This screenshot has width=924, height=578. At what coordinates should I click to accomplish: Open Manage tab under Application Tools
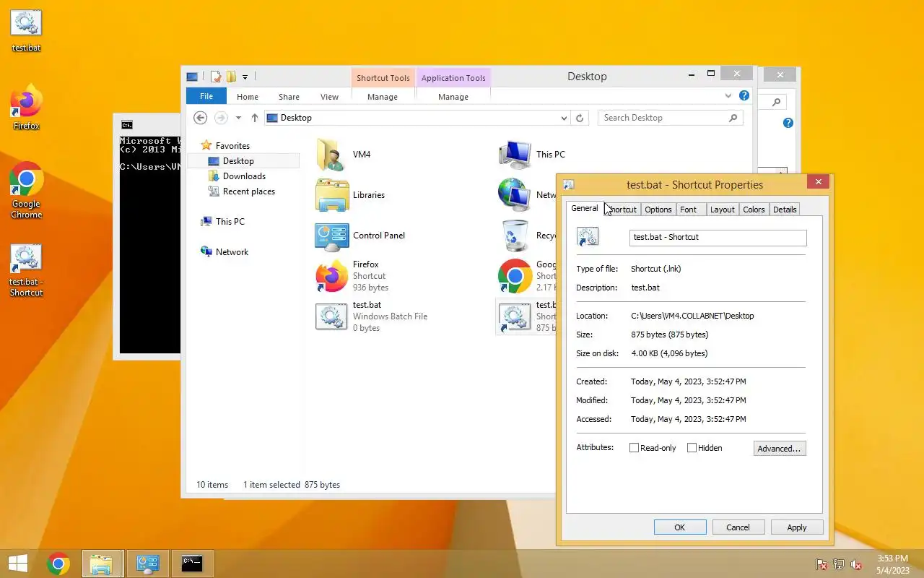coord(453,96)
